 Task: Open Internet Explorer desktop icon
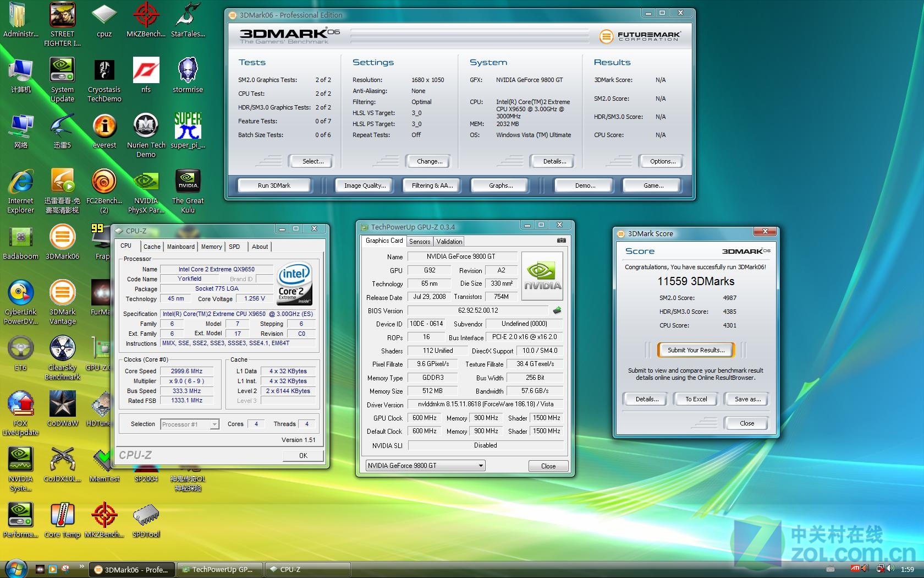[20, 192]
